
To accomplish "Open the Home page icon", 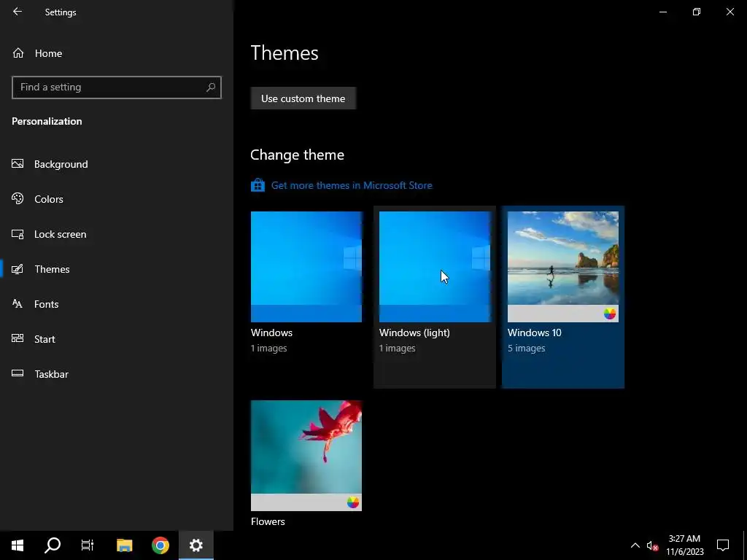I will (x=18, y=52).
